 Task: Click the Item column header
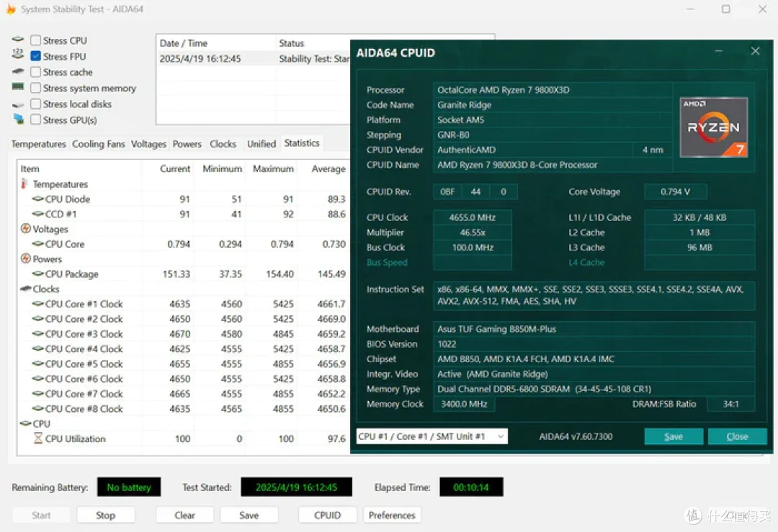tap(79, 168)
